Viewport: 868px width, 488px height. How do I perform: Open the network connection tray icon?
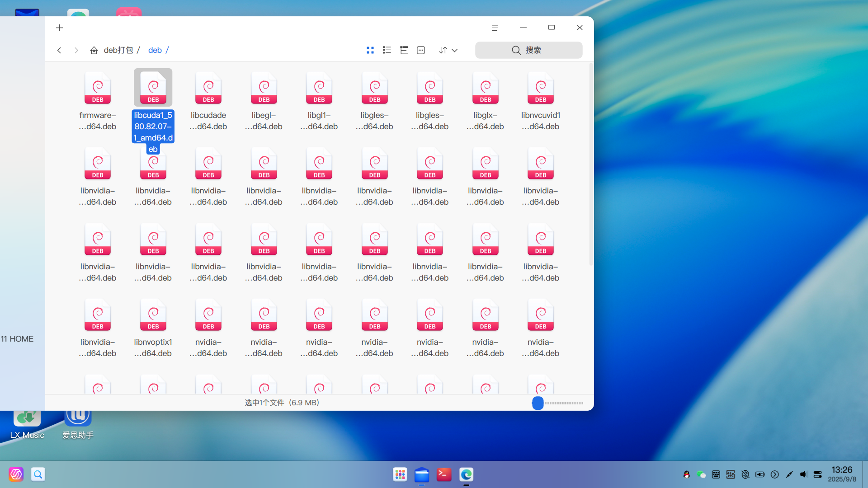789,474
